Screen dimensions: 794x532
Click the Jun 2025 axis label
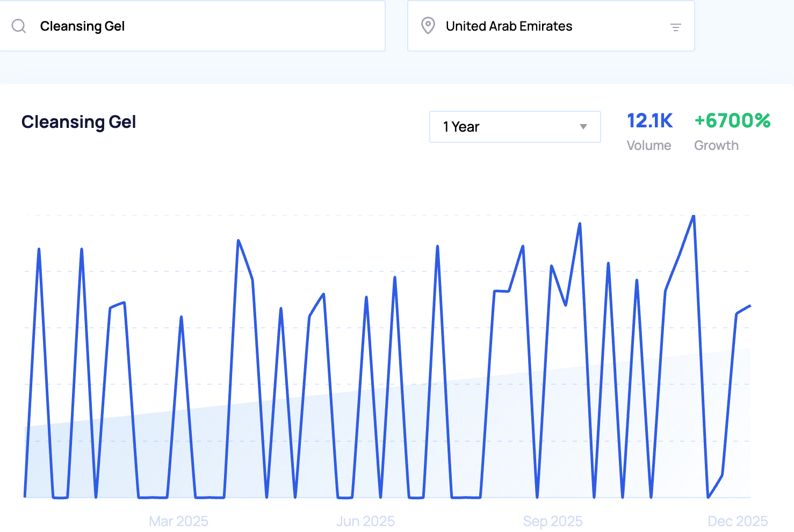[365, 521]
